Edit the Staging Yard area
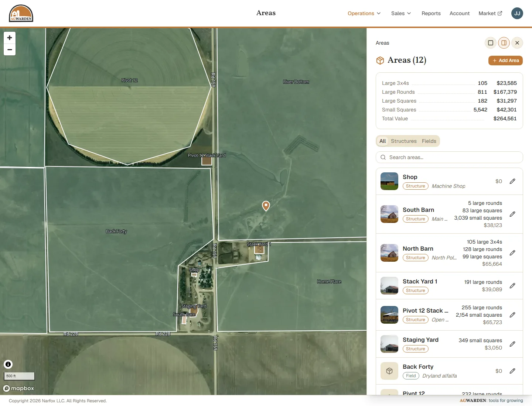 (x=512, y=344)
